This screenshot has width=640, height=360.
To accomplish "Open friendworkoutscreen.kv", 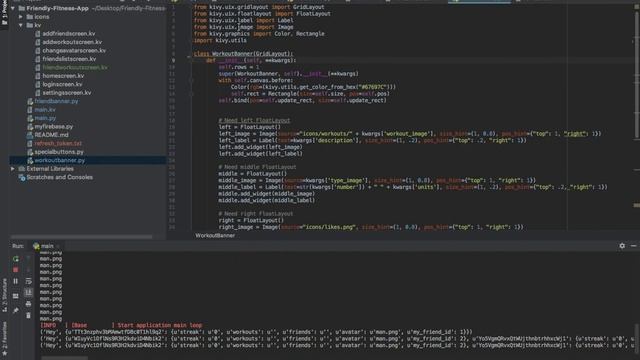I will click(x=75, y=67).
